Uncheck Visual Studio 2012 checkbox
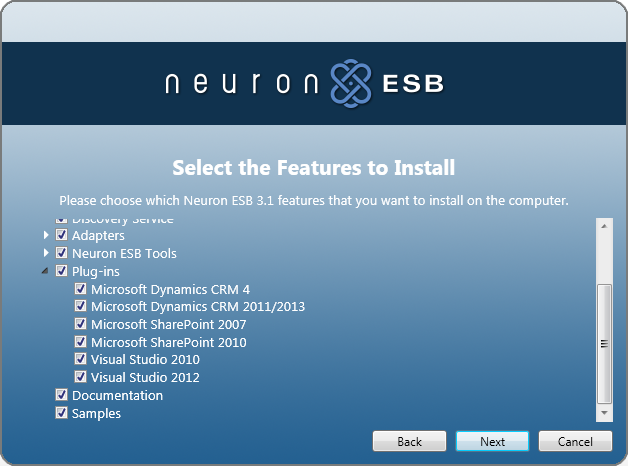The height and width of the screenshot is (466, 628). coord(81,377)
